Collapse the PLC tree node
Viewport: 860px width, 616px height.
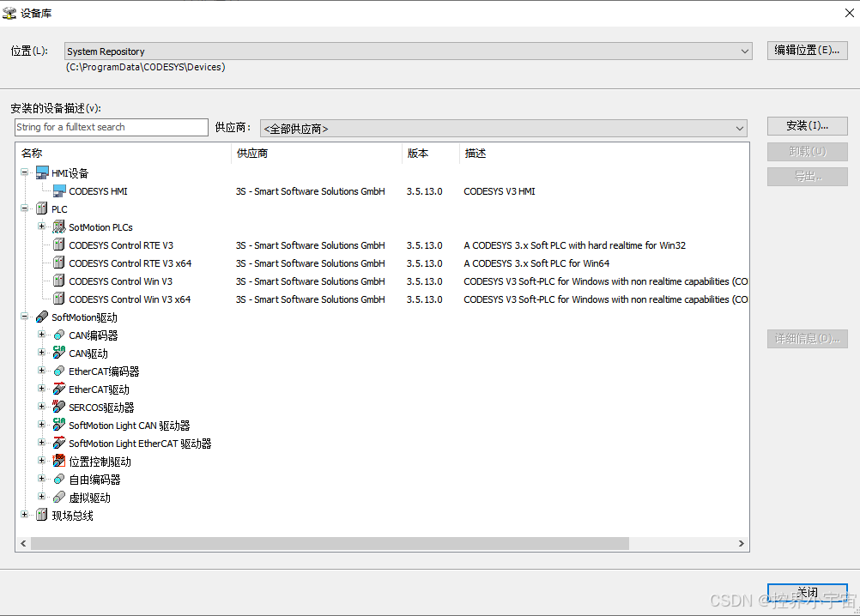[24, 208]
